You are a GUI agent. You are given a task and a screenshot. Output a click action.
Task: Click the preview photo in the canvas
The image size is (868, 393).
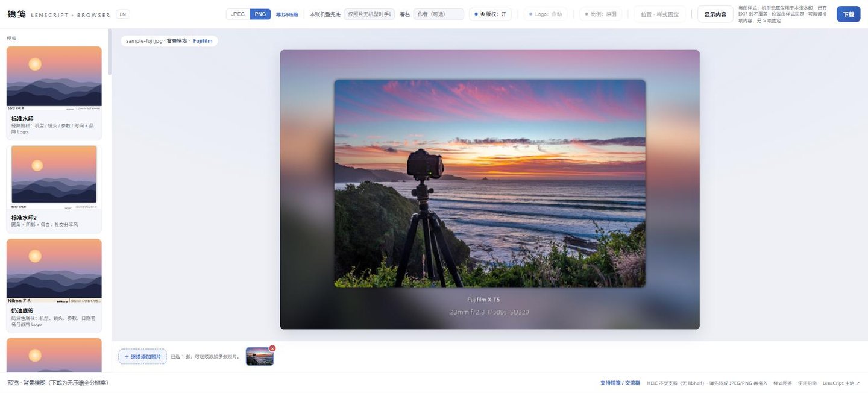coord(489,183)
